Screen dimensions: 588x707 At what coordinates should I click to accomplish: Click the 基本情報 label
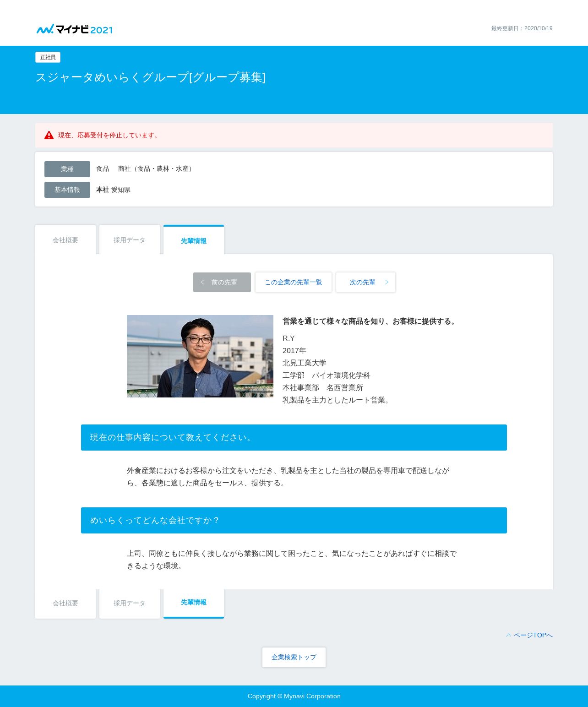click(67, 190)
